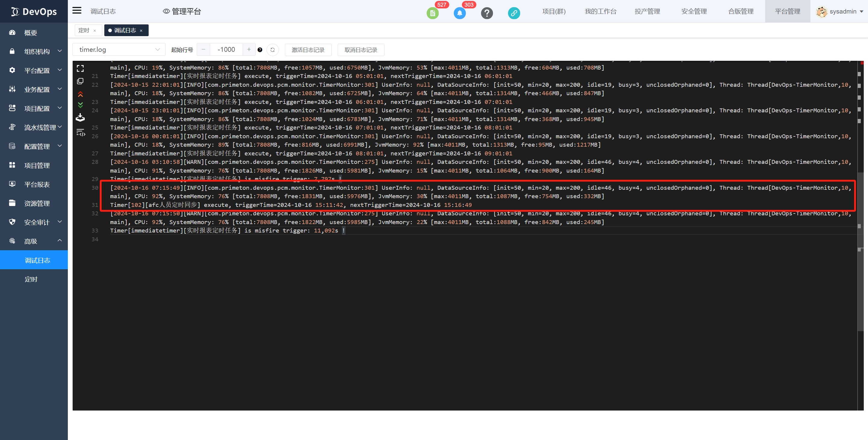Open the blue notification bell
Screen dimensions: 868x440
click(459, 13)
